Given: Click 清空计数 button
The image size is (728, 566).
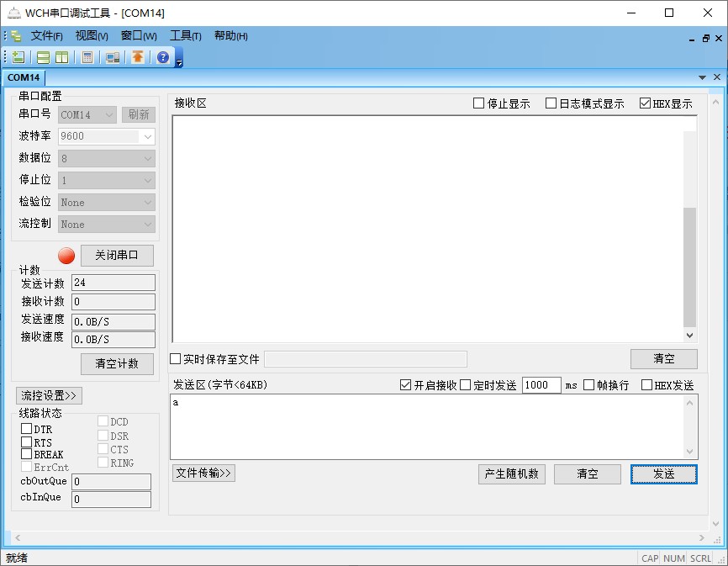Looking at the screenshot, I should (x=117, y=363).
